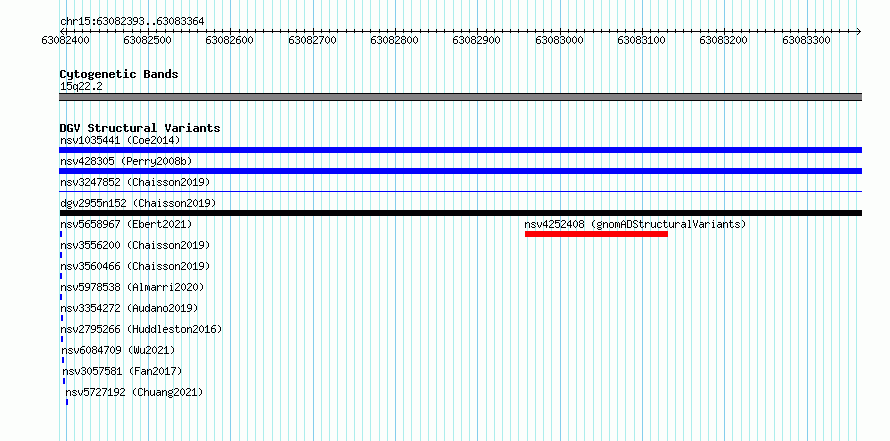Click dgv2955n152 (Chaisson2019) variant label
Screen dimensions: 890x441
pos(138,203)
